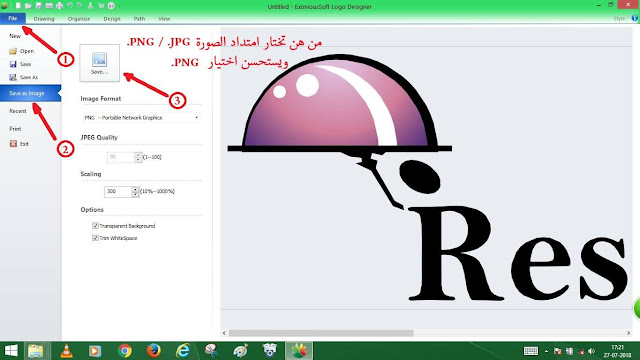This screenshot has height=360, width=640.
Task: Click the Redo arrow in quick access toolbar
Action: tap(80, 6)
